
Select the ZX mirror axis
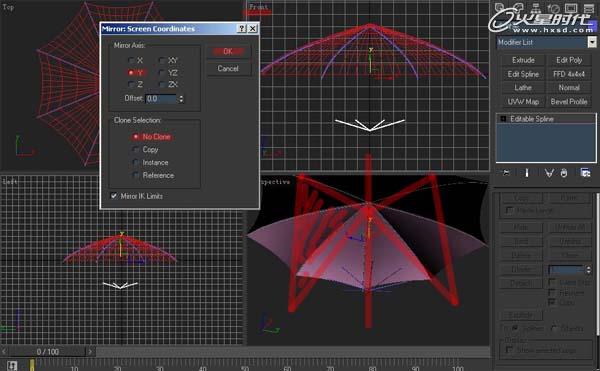pyautogui.click(x=162, y=84)
